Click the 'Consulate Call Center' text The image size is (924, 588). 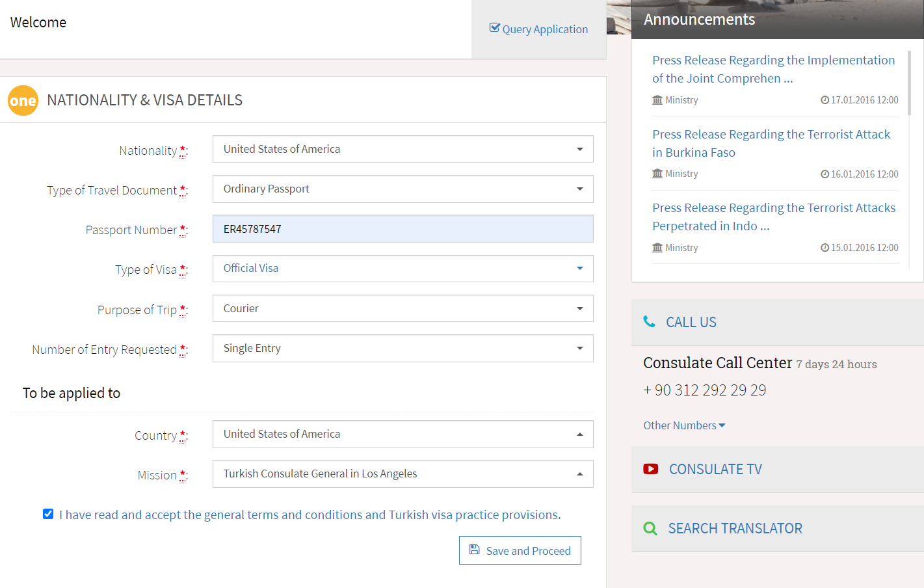tap(718, 363)
